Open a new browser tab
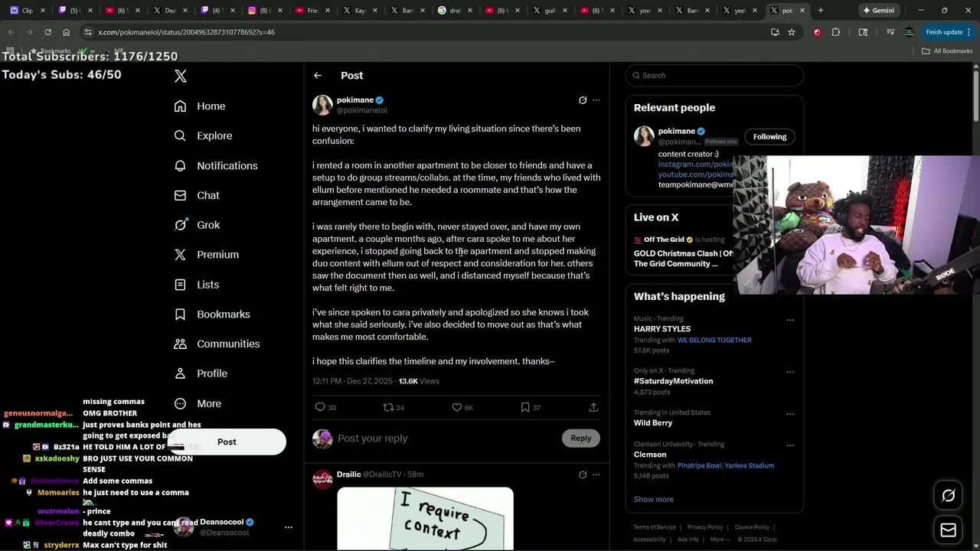 coord(820,10)
